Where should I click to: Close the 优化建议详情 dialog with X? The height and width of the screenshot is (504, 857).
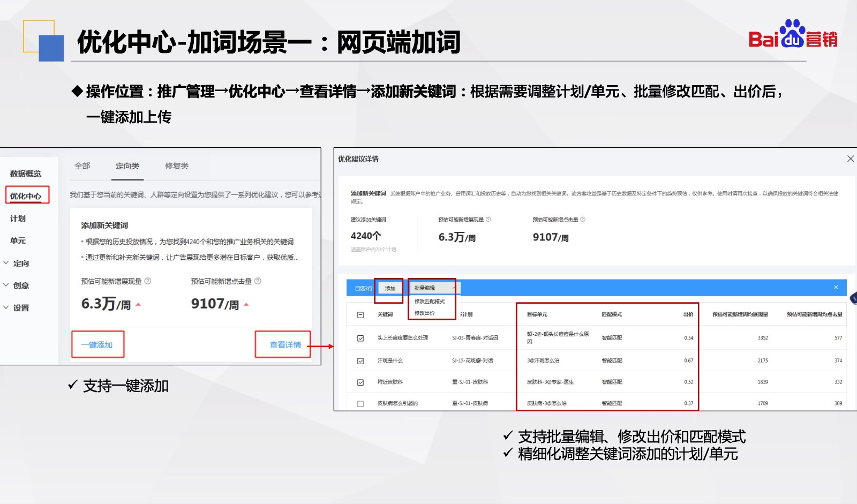tap(851, 159)
